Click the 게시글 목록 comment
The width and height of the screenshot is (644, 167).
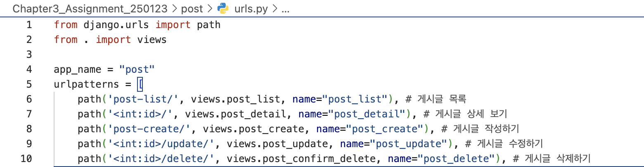click(436, 99)
